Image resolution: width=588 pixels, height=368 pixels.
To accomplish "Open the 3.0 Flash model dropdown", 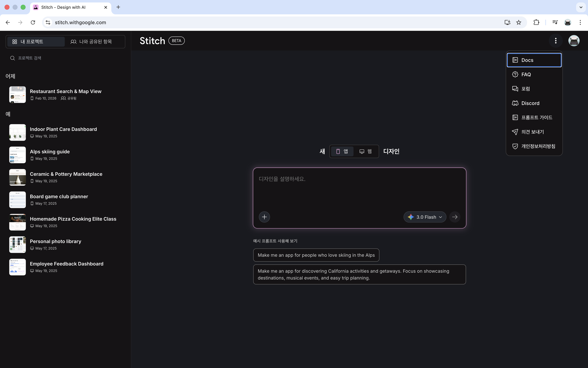I will click(425, 217).
